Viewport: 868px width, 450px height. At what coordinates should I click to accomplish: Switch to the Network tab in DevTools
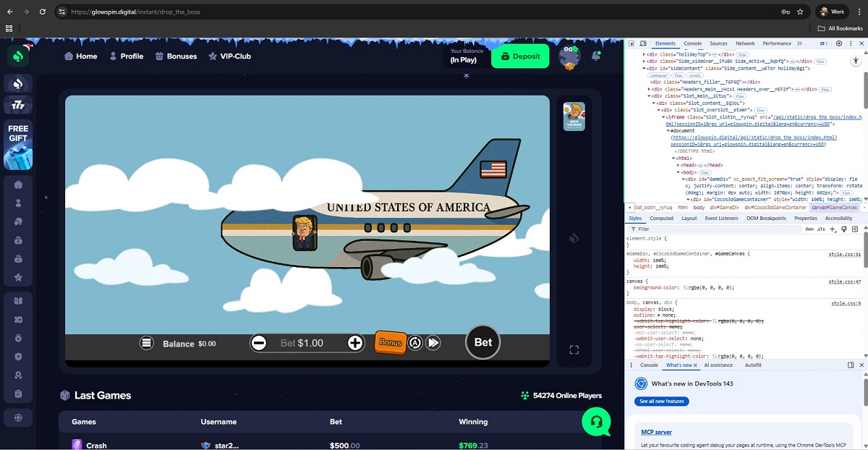pos(745,43)
